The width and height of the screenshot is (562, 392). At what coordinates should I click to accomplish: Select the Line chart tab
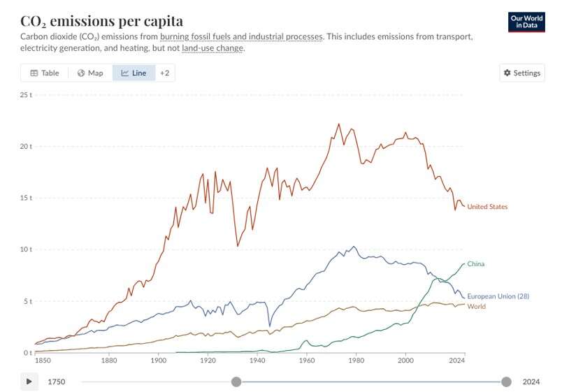click(134, 73)
